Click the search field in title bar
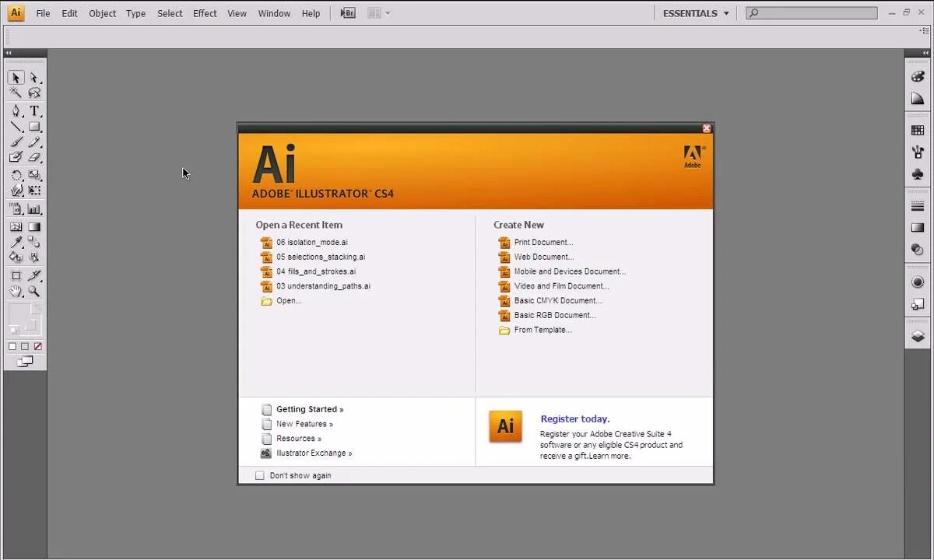This screenshot has height=560, width=934. [x=812, y=13]
